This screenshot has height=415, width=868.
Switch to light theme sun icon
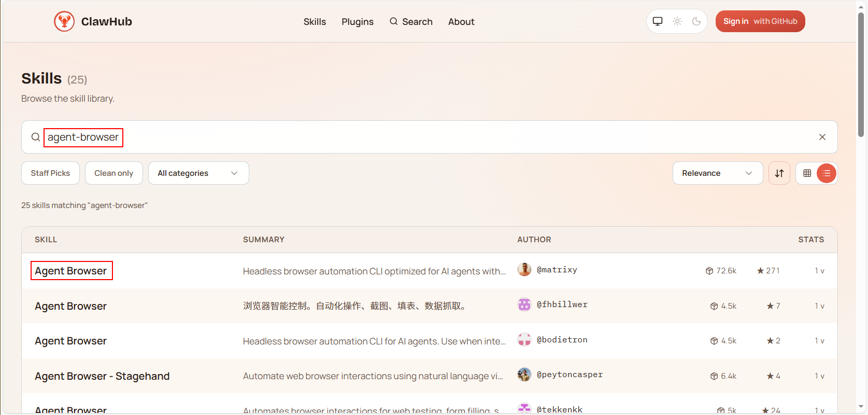tap(677, 21)
